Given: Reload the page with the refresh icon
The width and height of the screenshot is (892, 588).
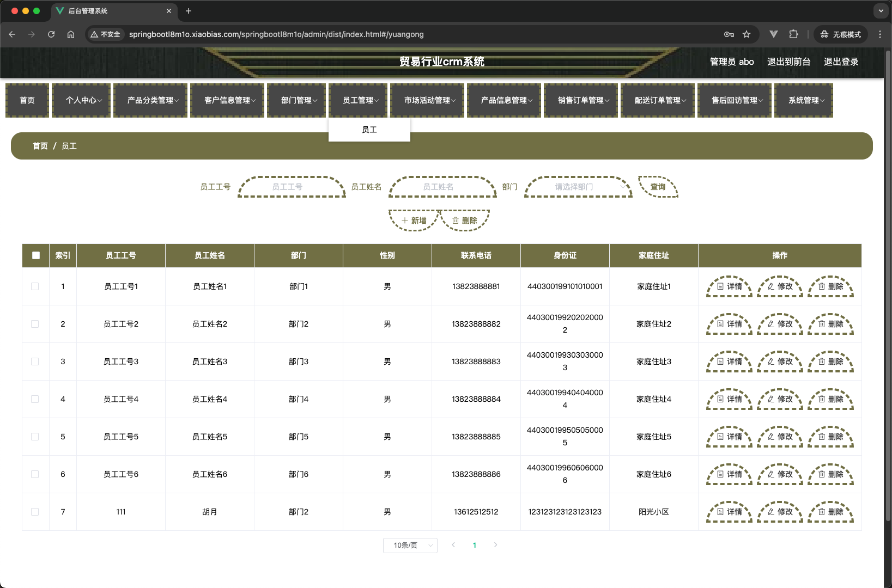Looking at the screenshot, I should (51, 34).
